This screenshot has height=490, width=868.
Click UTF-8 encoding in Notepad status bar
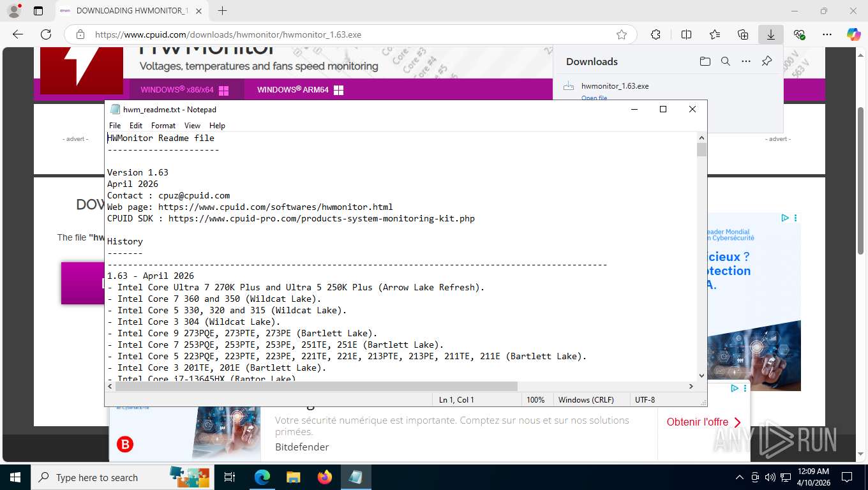coord(645,400)
